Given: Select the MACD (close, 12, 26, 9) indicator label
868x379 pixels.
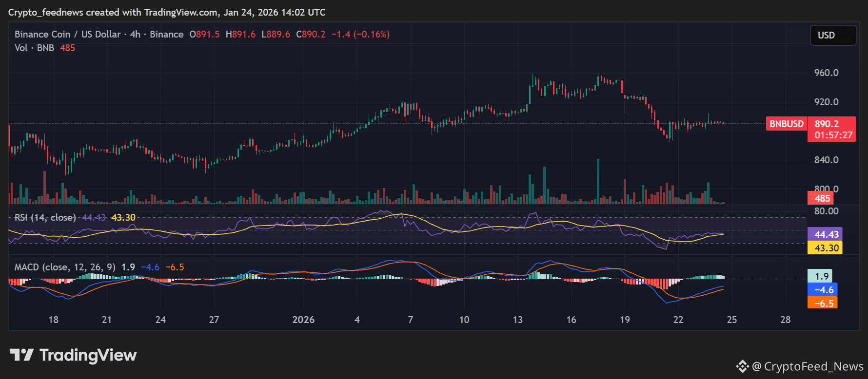Looking at the screenshot, I should 65,267.
